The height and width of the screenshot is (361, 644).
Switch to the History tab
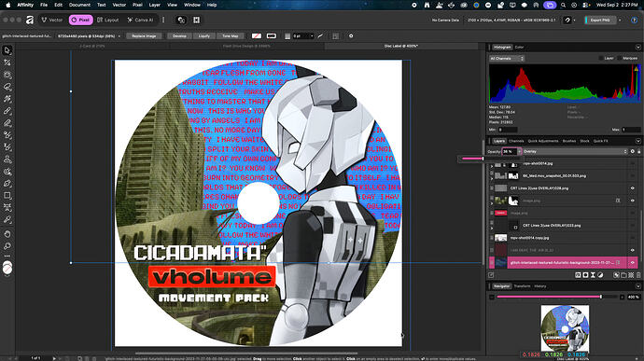coord(540,286)
